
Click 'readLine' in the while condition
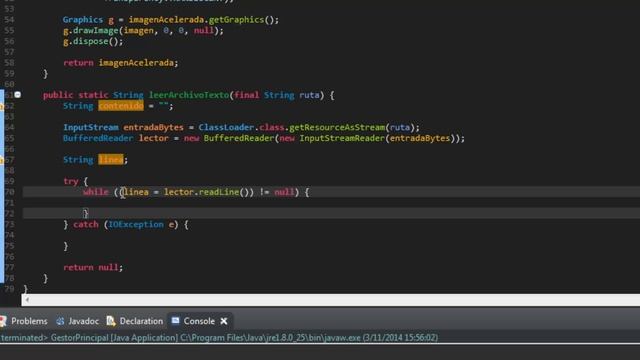(219, 192)
